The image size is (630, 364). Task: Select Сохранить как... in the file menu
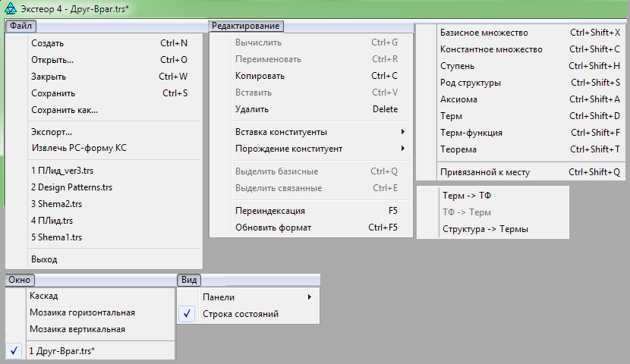65,110
